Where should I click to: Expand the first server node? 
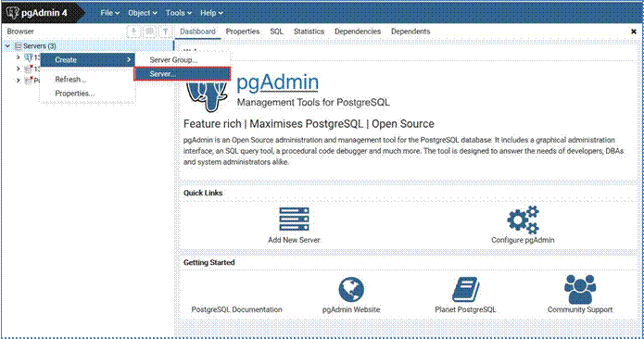tap(19, 57)
